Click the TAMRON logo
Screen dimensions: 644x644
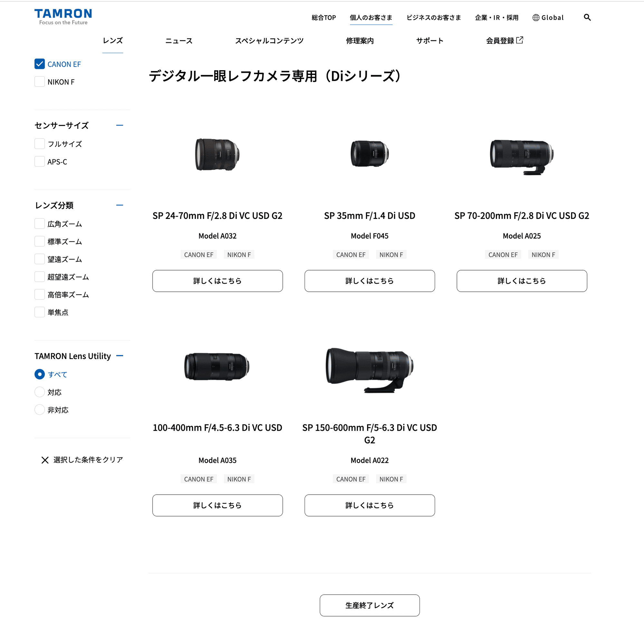(x=63, y=16)
